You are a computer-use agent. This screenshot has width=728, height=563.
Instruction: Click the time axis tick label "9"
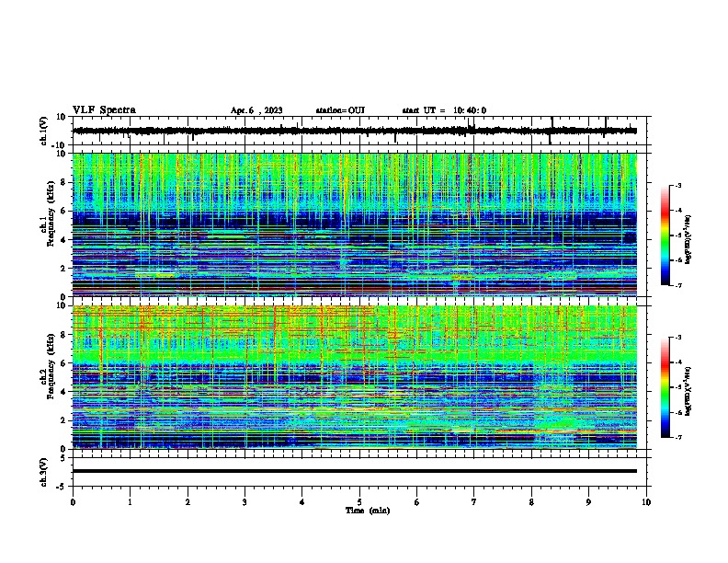[588, 502]
